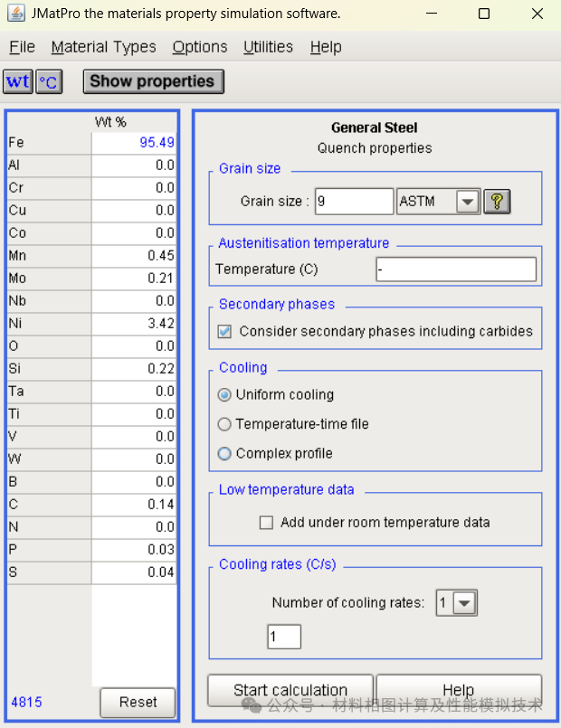Screen dimensions: 561x728
Task: Click the O wt% cell
Action: (x=134, y=346)
